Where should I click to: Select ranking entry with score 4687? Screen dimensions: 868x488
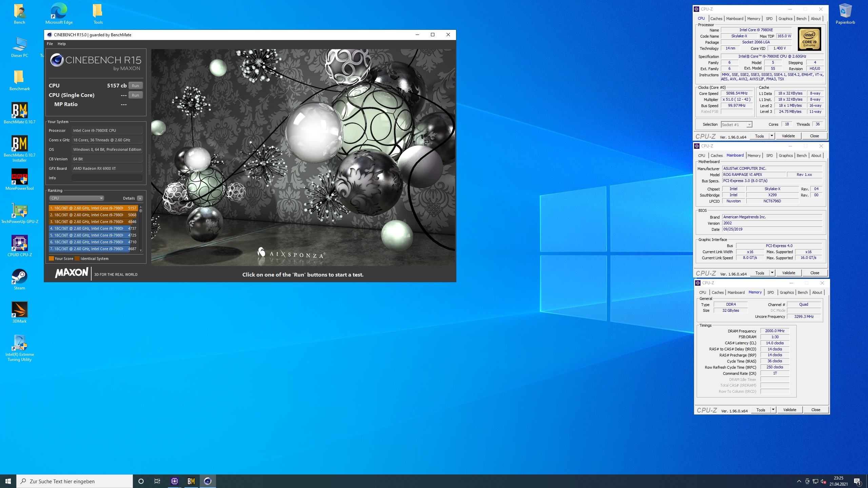pyautogui.click(x=93, y=249)
